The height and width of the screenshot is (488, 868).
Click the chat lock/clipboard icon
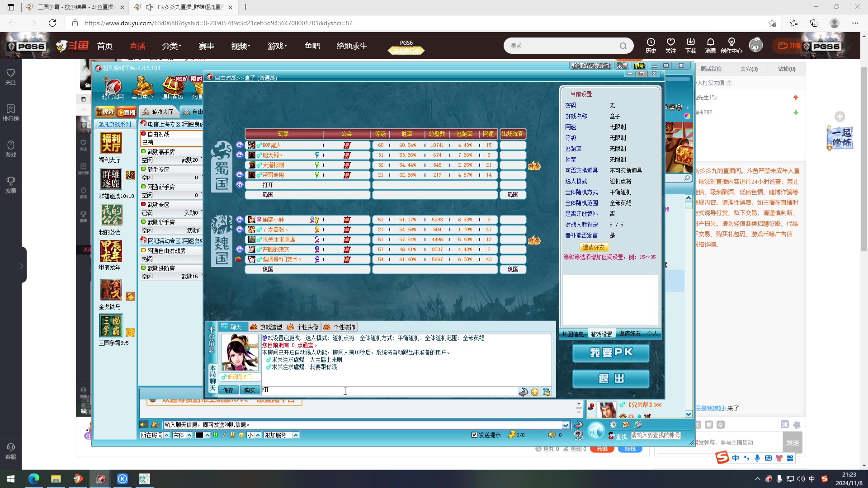(546, 392)
